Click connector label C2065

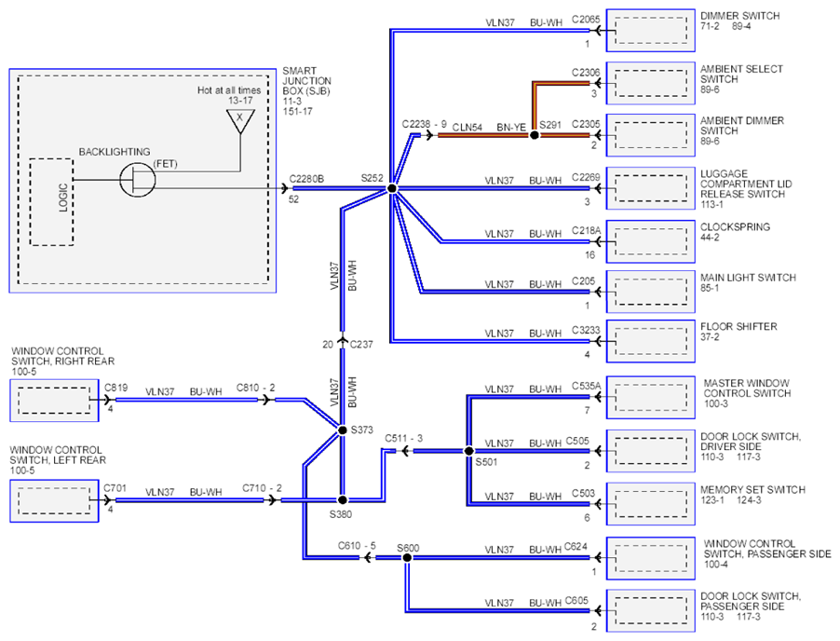point(586,20)
